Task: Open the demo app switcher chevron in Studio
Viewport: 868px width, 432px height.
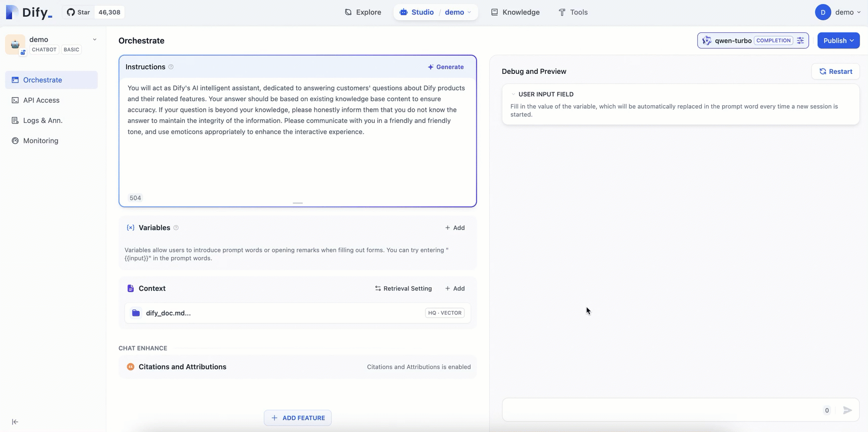Action: (469, 12)
